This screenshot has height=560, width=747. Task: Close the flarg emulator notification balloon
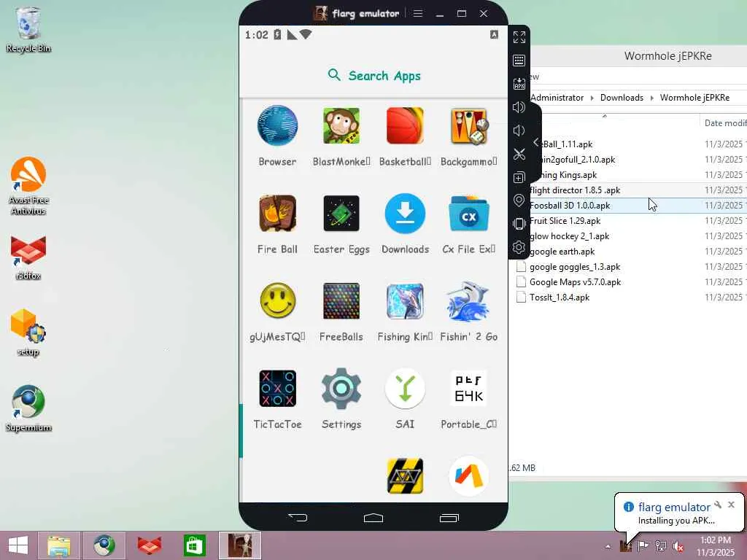click(731, 505)
